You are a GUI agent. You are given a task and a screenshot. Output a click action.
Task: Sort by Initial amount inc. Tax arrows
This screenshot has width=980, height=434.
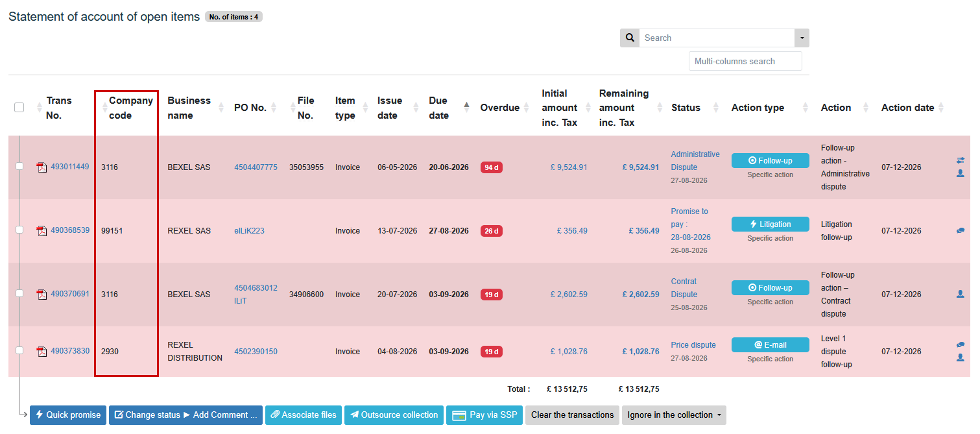click(x=588, y=108)
